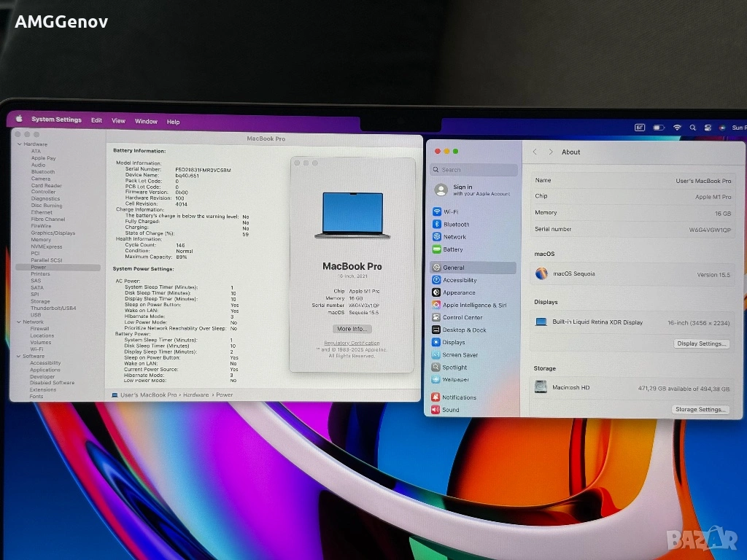The image size is (747, 560).
Task: Select Bluetooth in the settings sidebar
Action: (x=456, y=225)
